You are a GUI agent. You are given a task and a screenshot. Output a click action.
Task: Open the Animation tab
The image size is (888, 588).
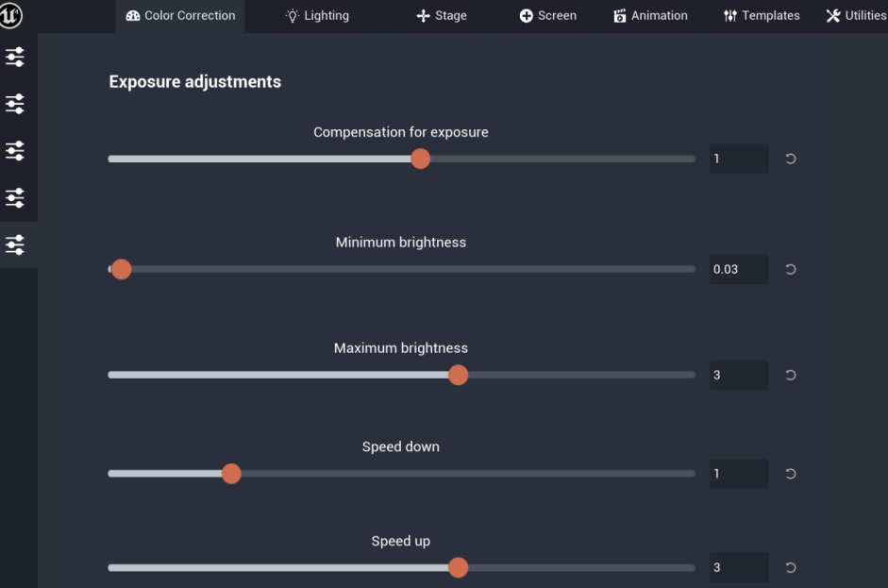[650, 16]
